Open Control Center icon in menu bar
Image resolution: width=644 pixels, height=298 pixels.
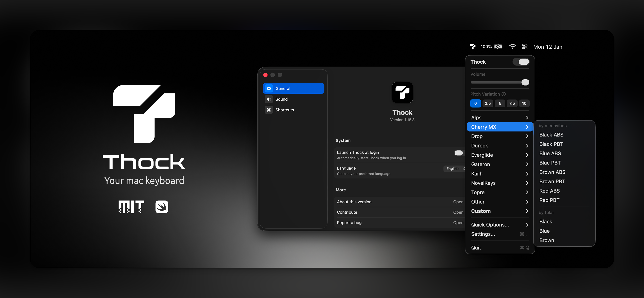pos(524,47)
